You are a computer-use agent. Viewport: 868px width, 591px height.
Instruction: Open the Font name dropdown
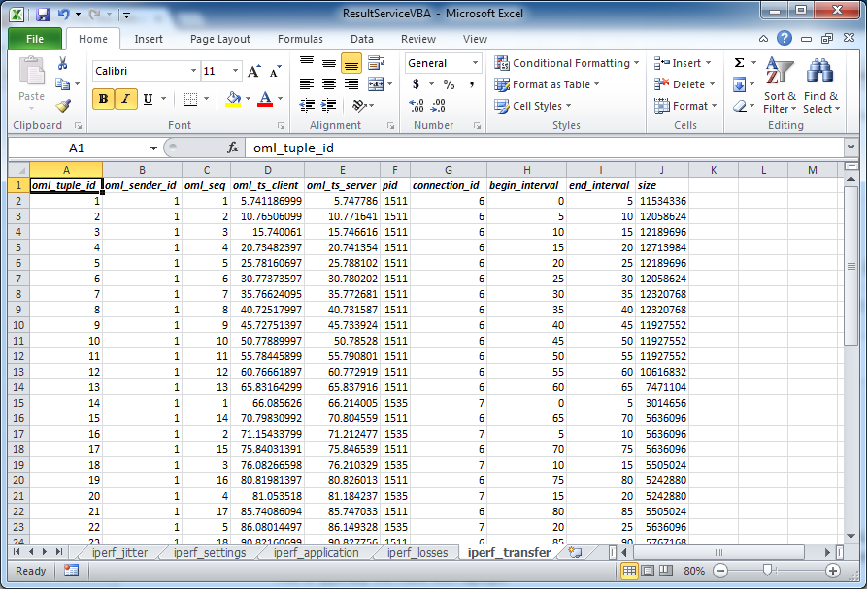193,71
